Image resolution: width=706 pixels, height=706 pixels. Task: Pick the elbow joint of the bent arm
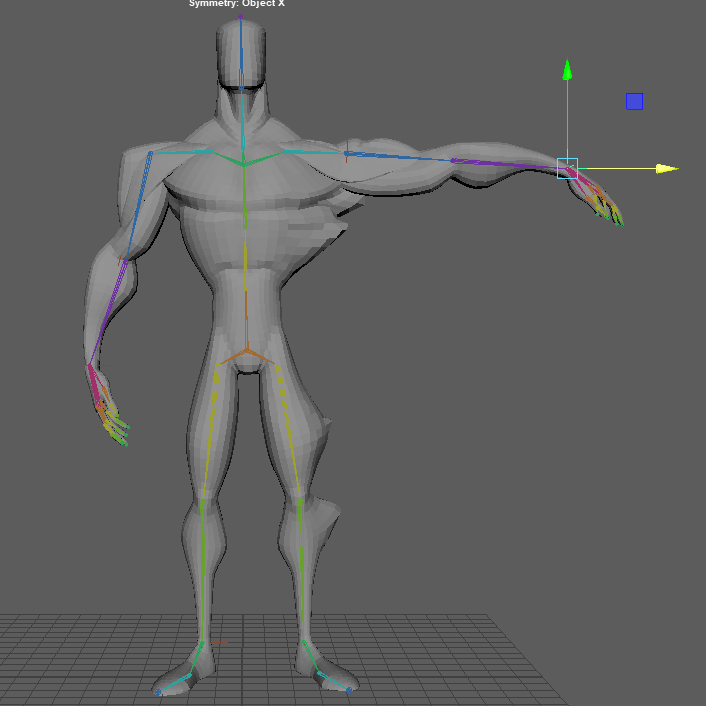click(x=124, y=261)
